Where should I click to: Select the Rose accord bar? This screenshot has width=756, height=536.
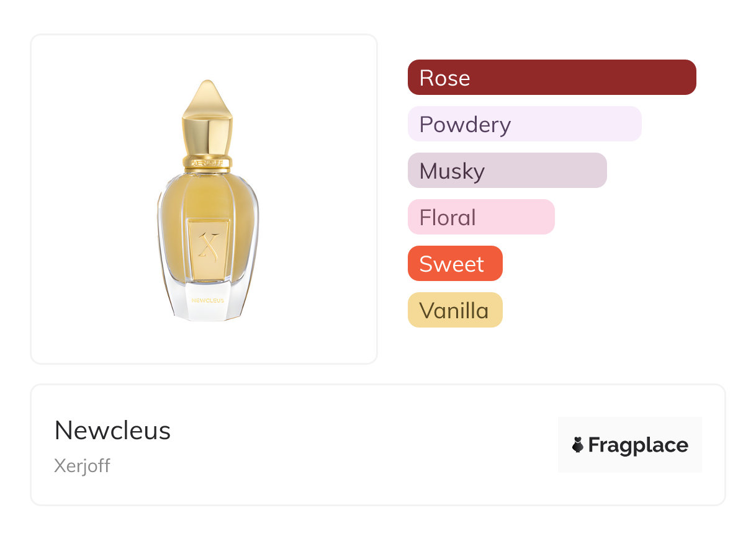pyautogui.click(x=551, y=78)
